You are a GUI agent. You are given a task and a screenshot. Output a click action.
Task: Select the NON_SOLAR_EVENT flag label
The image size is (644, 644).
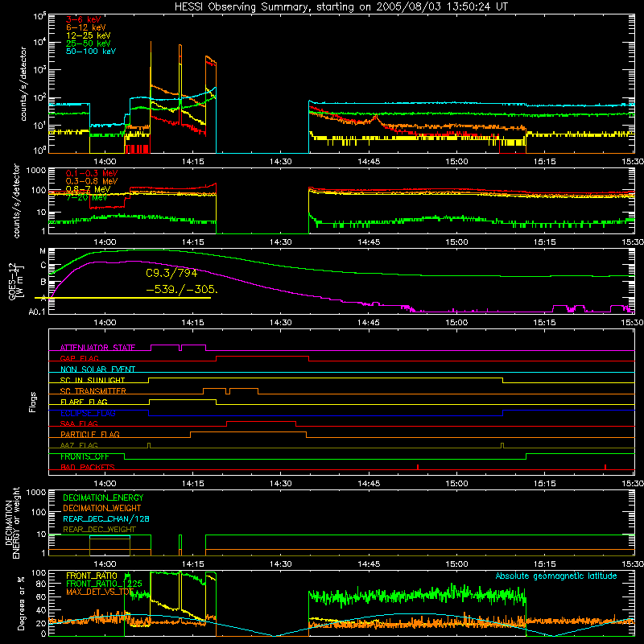click(97, 369)
